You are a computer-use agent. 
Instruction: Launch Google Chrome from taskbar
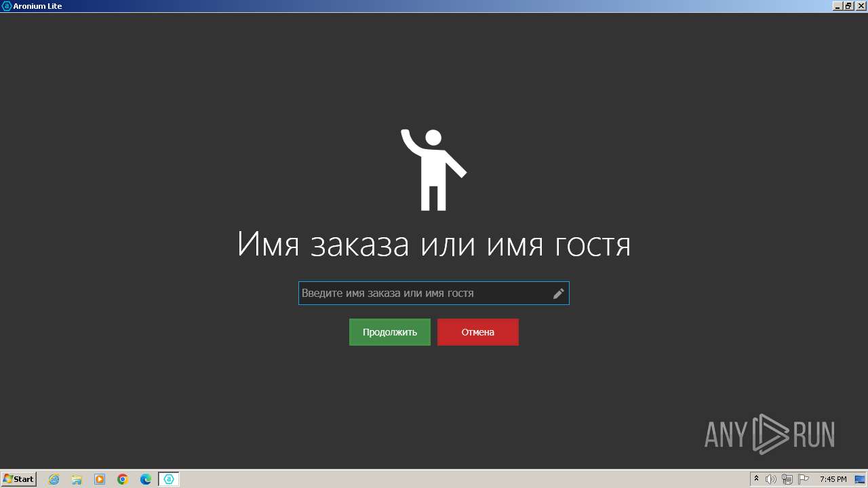[x=123, y=479]
